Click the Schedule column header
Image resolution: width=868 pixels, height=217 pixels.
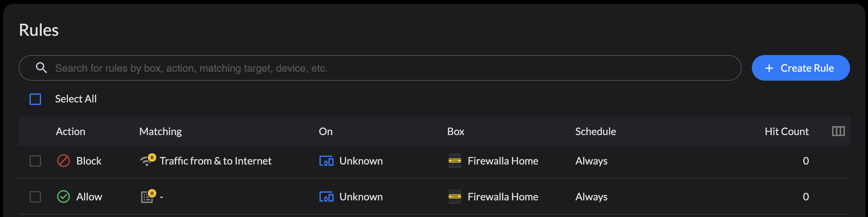[x=595, y=132]
